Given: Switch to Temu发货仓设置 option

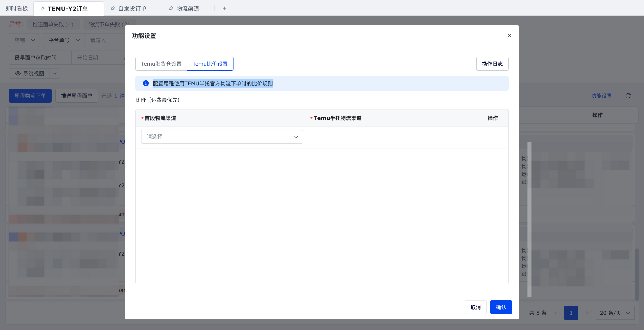Looking at the screenshot, I should point(161,64).
